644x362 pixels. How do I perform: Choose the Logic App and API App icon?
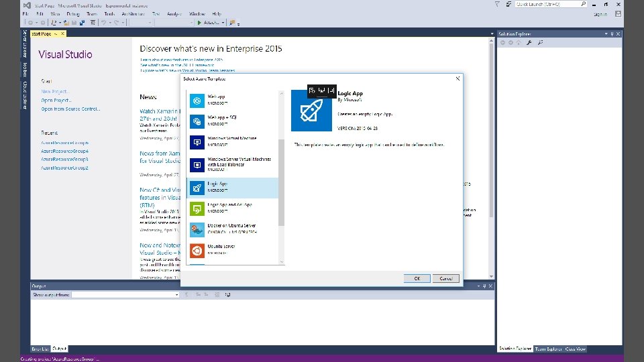(x=197, y=209)
